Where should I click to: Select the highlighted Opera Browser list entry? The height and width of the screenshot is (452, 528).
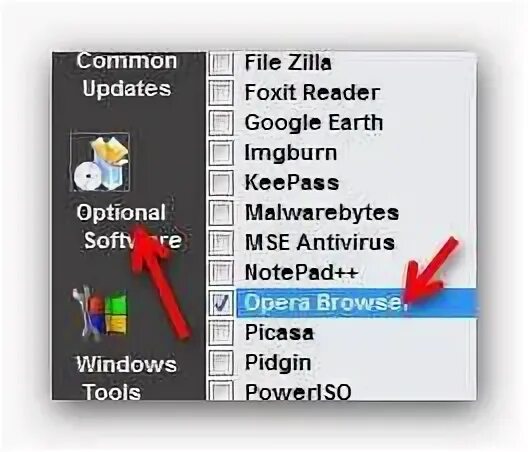click(357, 302)
